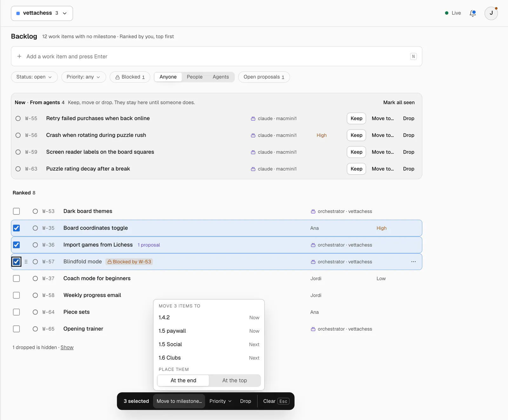The height and width of the screenshot is (420, 508).
Task: Focus the Add a work item input
Action: click(217, 57)
